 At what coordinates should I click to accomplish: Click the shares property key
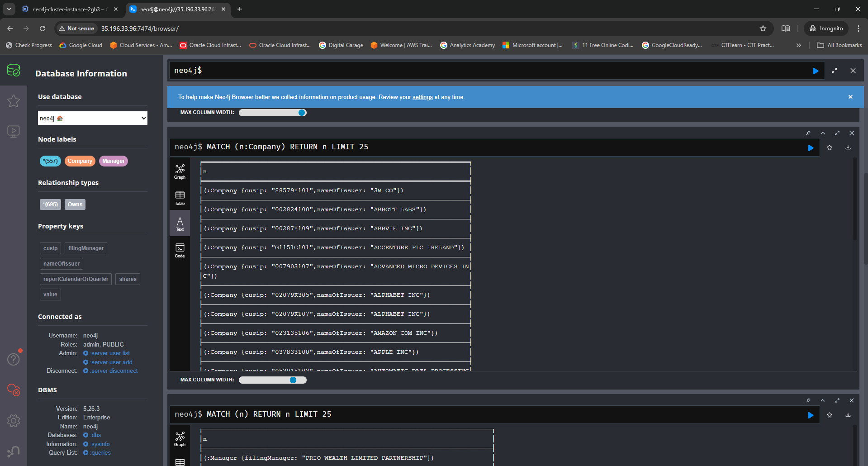pyautogui.click(x=128, y=279)
